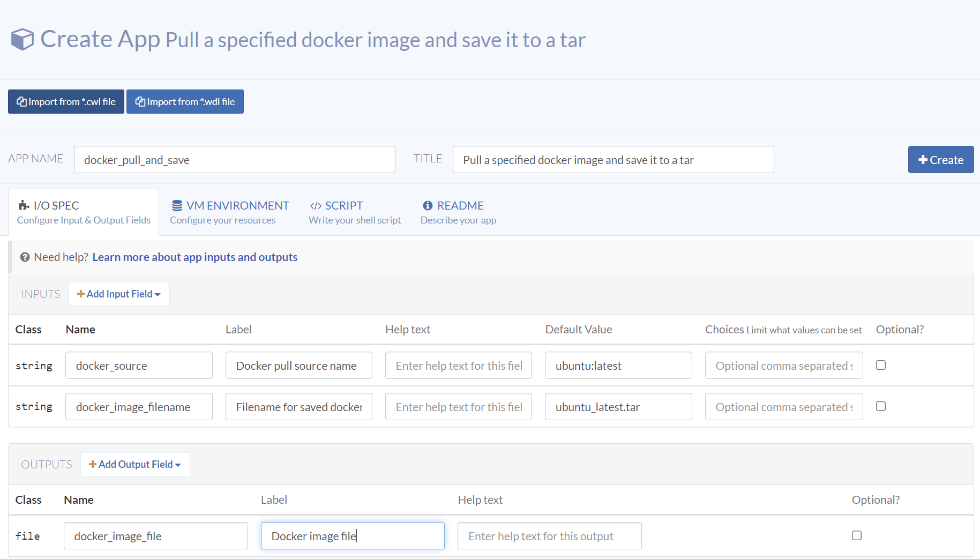980x559 pixels.
Task: Follow the app inputs and outputs help link
Action: 194,257
